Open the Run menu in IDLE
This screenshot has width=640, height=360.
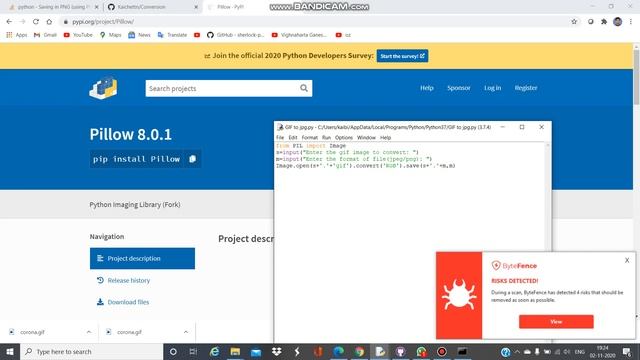(326, 138)
